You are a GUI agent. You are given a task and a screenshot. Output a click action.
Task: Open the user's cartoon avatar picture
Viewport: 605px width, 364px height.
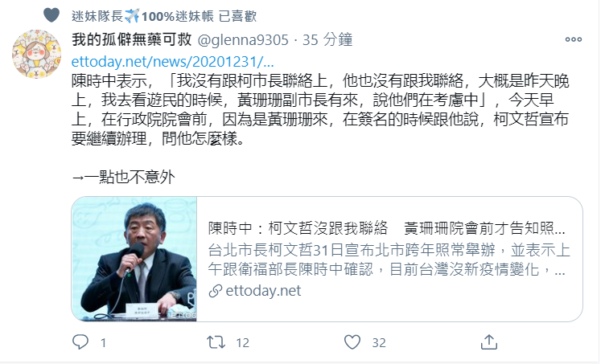(37, 54)
